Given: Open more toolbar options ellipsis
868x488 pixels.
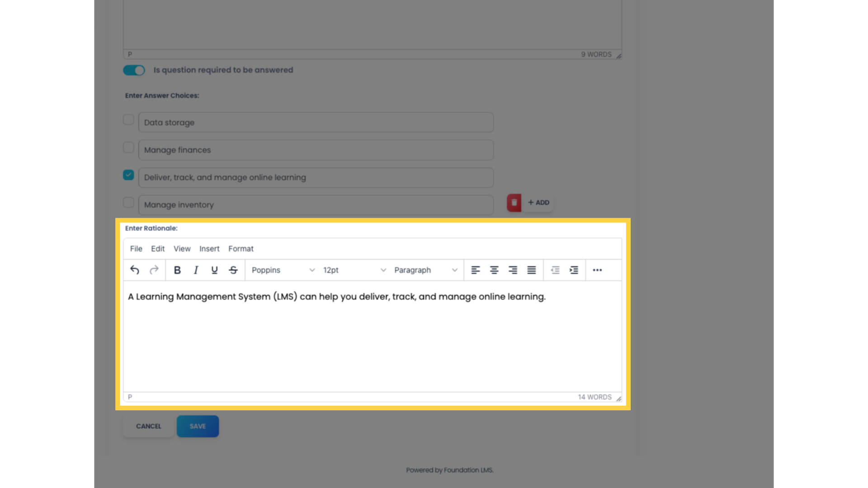Looking at the screenshot, I should pos(597,270).
